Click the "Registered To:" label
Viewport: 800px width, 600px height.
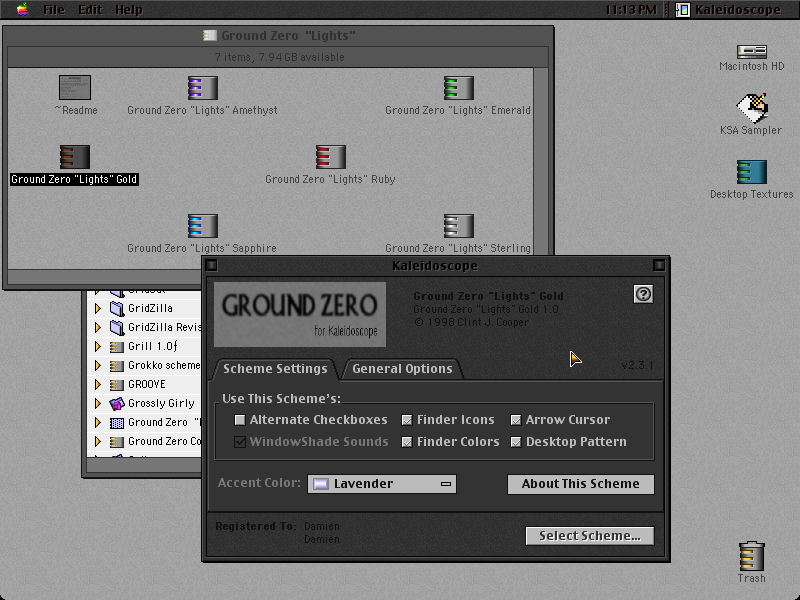click(255, 526)
